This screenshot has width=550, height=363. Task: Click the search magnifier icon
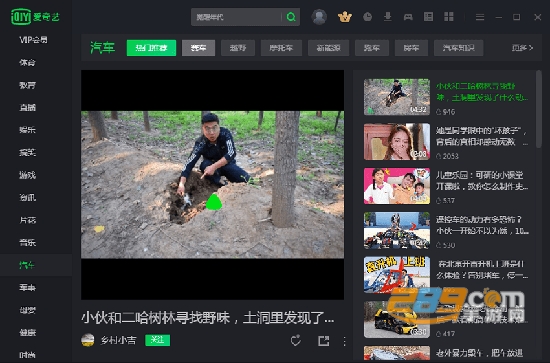[291, 17]
